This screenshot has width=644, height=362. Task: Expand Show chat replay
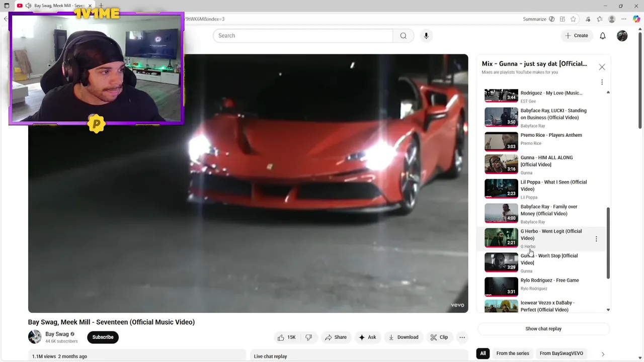[543, 329]
